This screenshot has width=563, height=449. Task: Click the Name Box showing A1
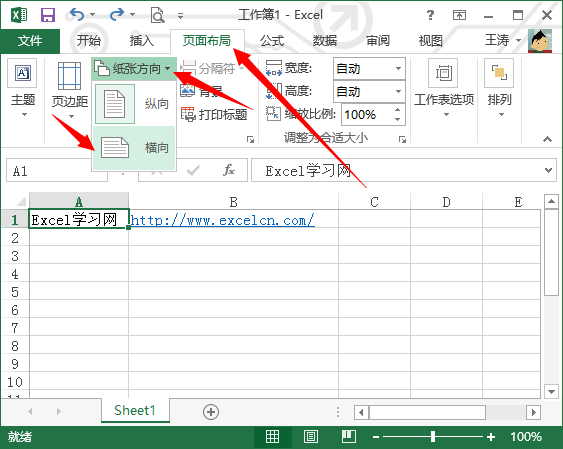click(57, 171)
